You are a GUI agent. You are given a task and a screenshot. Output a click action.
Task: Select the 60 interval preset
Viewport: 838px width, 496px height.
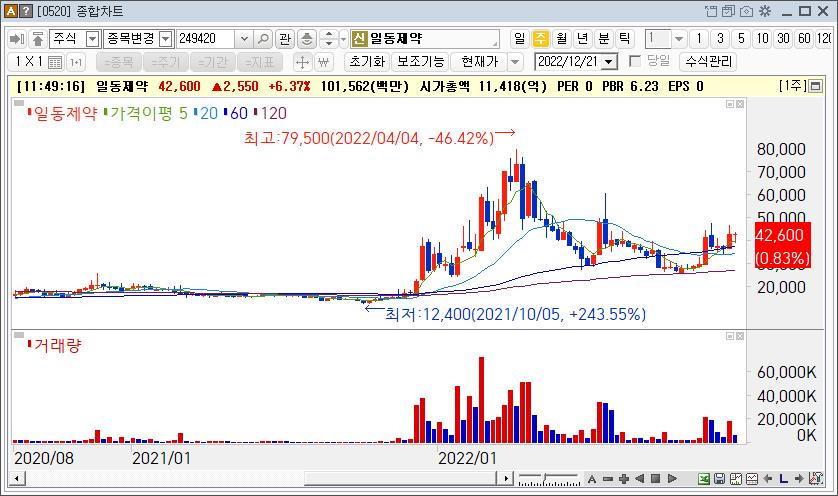point(804,38)
